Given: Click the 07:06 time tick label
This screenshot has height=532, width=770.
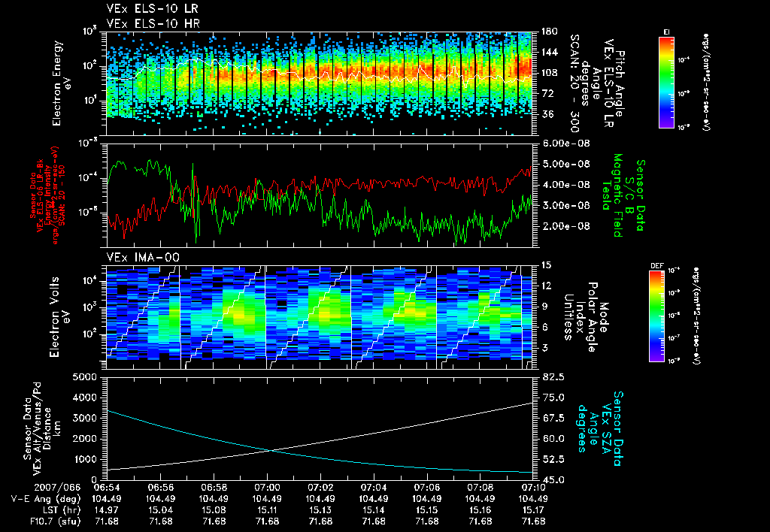Looking at the screenshot, I should (x=427, y=488).
